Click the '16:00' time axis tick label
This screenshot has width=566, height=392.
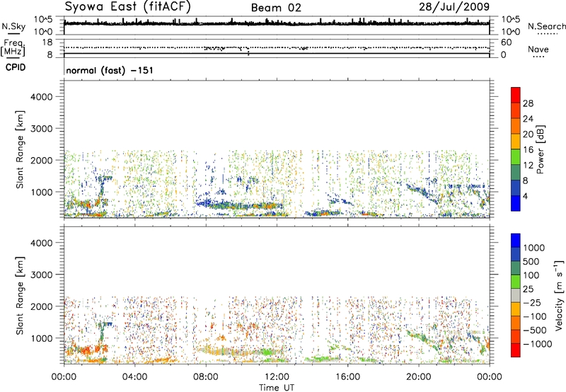347,377
